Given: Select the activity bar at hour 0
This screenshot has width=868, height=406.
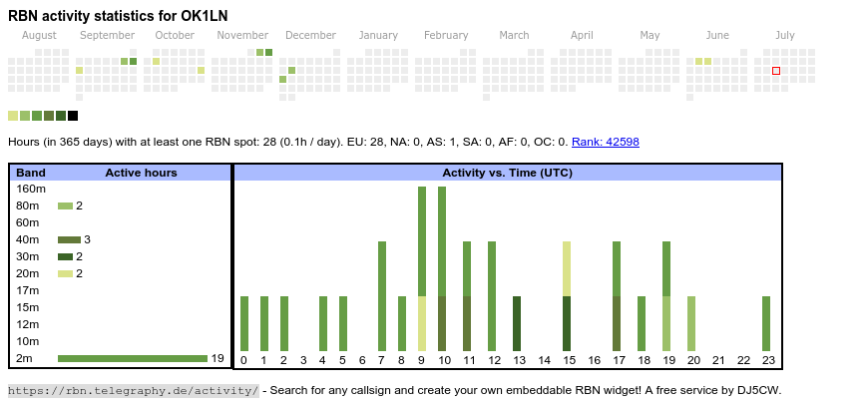Looking at the screenshot, I should 244,323.
